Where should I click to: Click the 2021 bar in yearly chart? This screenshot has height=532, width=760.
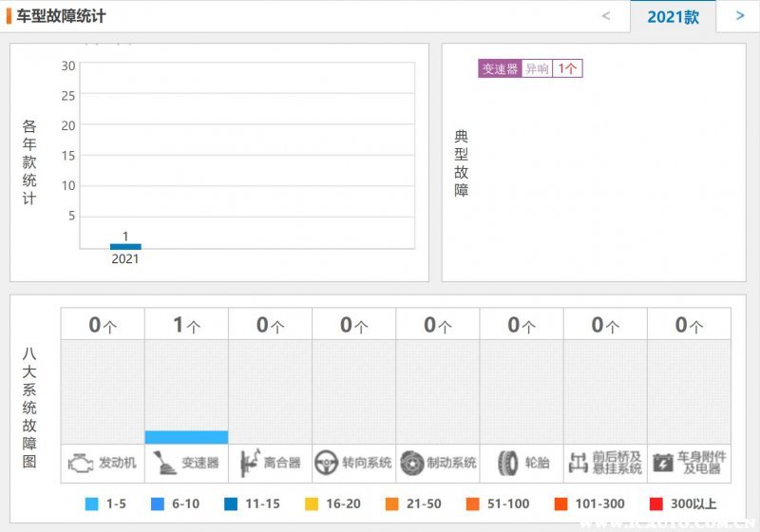point(125,246)
